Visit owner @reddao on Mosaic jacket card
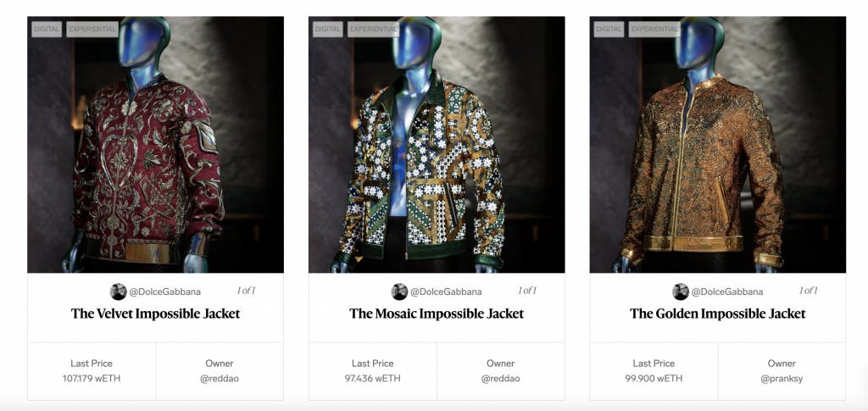Viewport: 868px width, 411px height. point(501,379)
